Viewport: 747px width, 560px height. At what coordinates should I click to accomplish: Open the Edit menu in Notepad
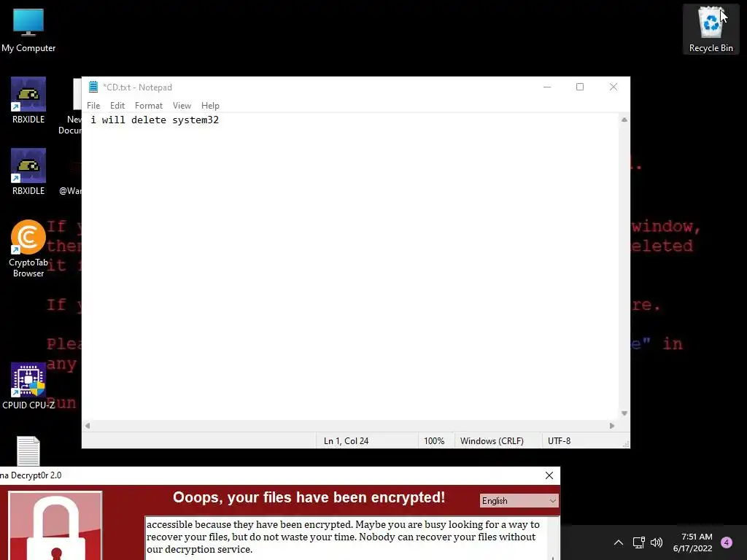click(117, 106)
